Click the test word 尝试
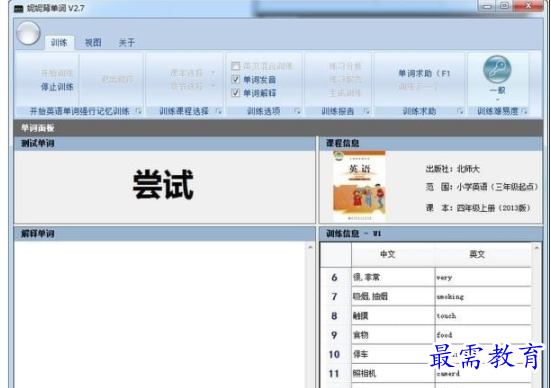Viewport: 551px width, 388px height. point(163,185)
